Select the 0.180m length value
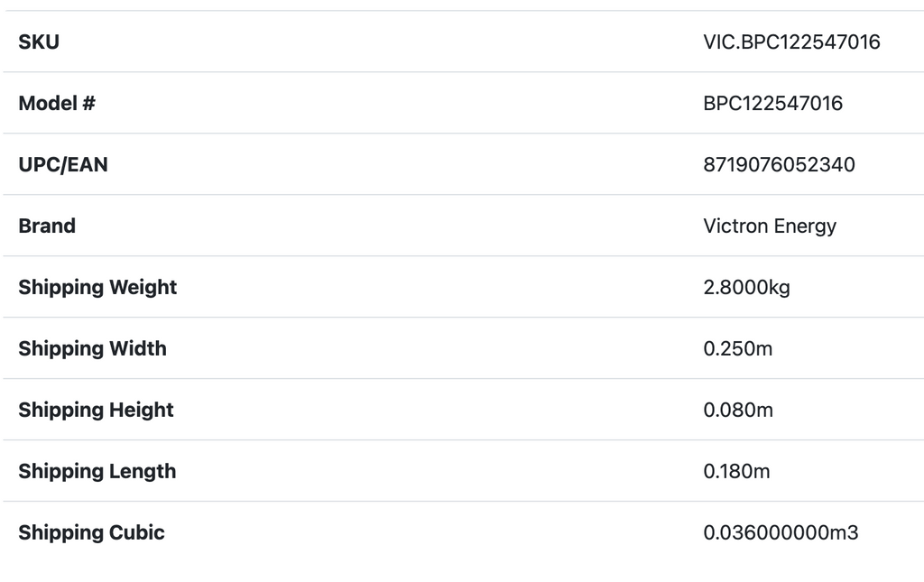This screenshot has width=924, height=582. point(736,471)
